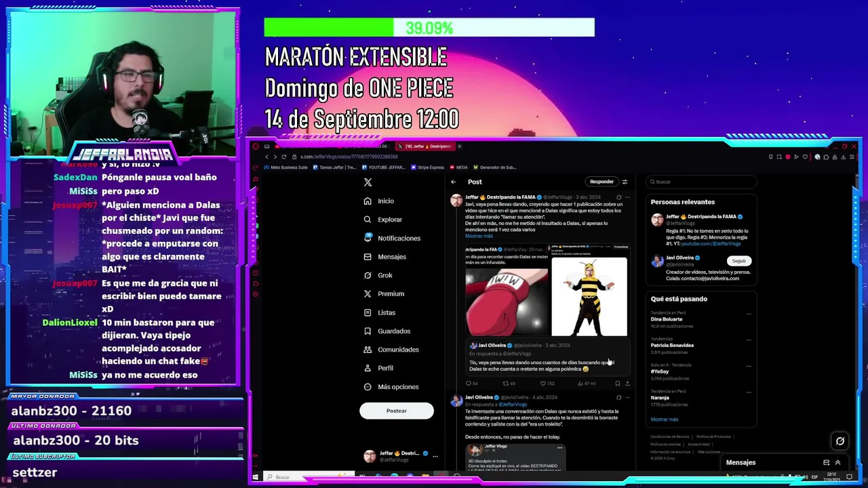868x488 pixels.
Task: Open Generador de Sub bookmark
Action: 494,167
